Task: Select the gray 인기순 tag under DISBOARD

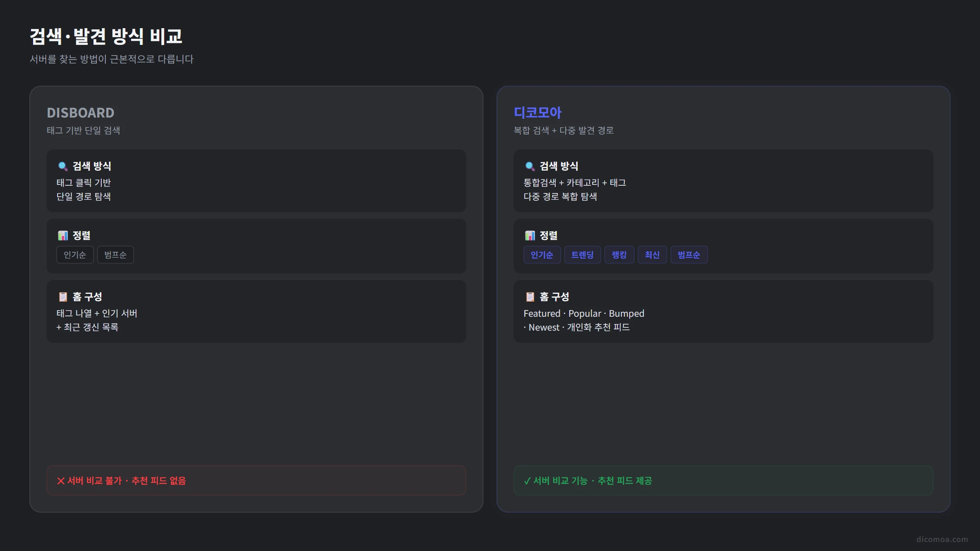Action: pyautogui.click(x=75, y=255)
